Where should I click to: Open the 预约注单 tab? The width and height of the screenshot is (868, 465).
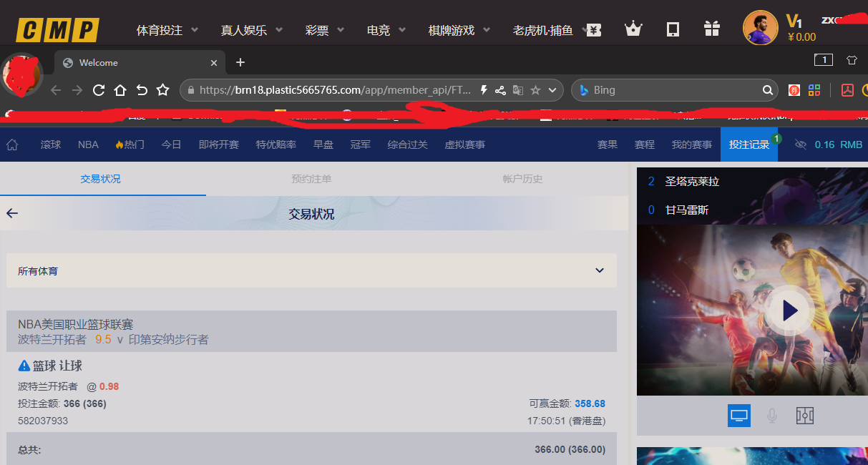[311, 179]
